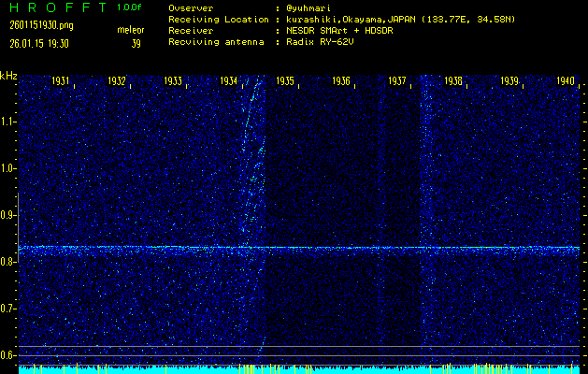Click the 26.01.15 19:30 date stamp
Screen dimensions: 588x374
41,42
